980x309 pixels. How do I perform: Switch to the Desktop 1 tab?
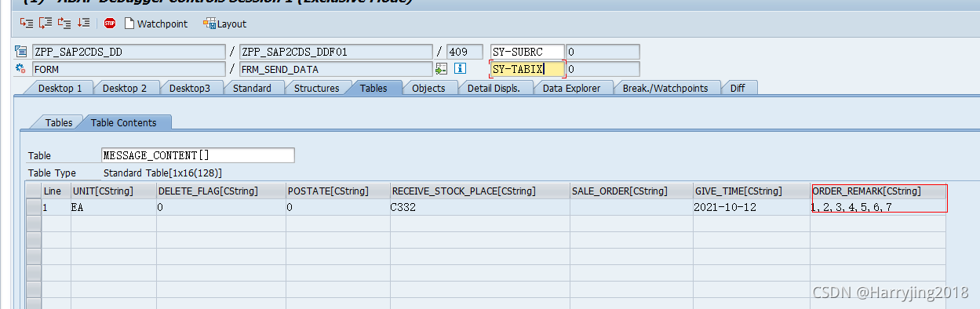[60, 88]
